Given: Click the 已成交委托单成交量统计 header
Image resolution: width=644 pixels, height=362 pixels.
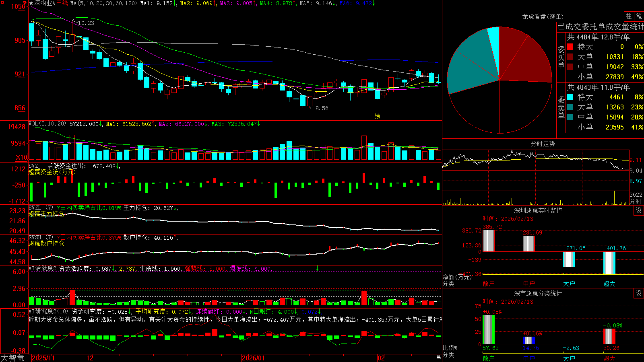Looking at the screenshot, I should 601,27.
